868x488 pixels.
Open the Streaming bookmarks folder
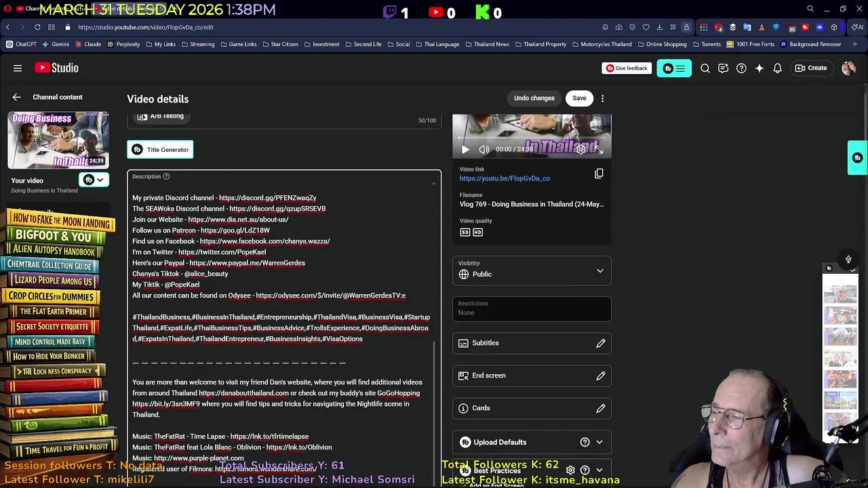tap(197, 44)
